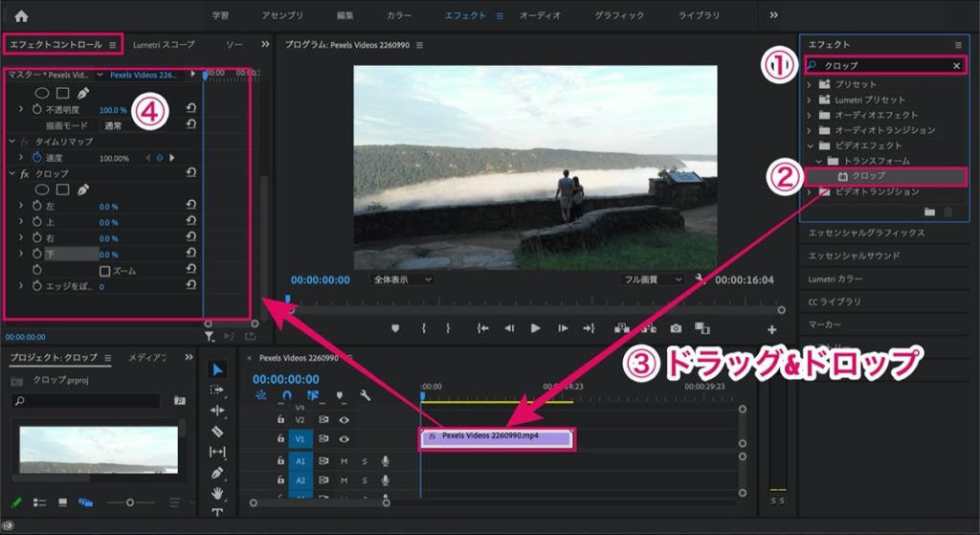Select the Type tool

pos(217,512)
